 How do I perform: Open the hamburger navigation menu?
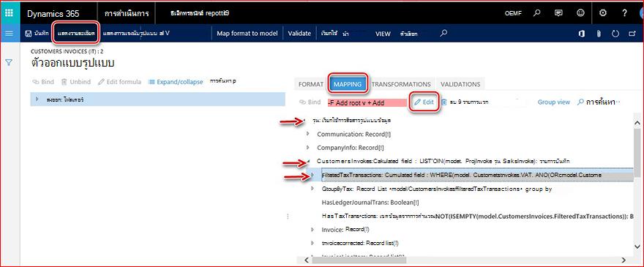pos(9,33)
